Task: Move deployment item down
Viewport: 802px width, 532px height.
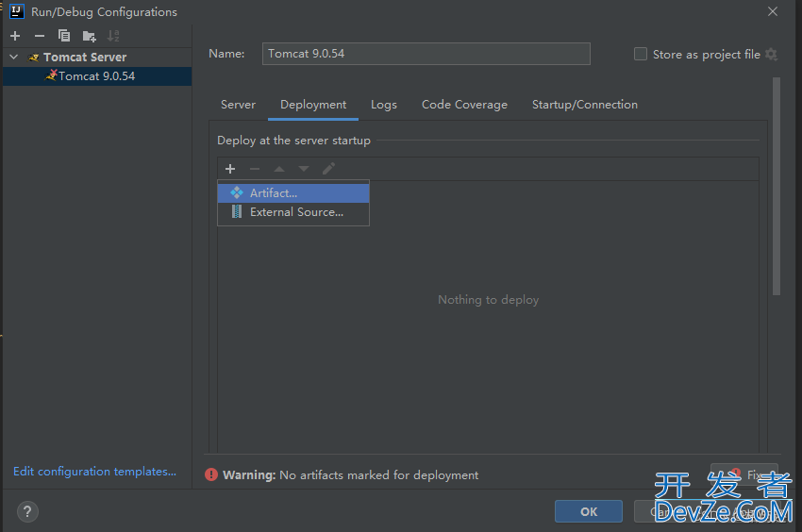Action: pyautogui.click(x=304, y=169)
